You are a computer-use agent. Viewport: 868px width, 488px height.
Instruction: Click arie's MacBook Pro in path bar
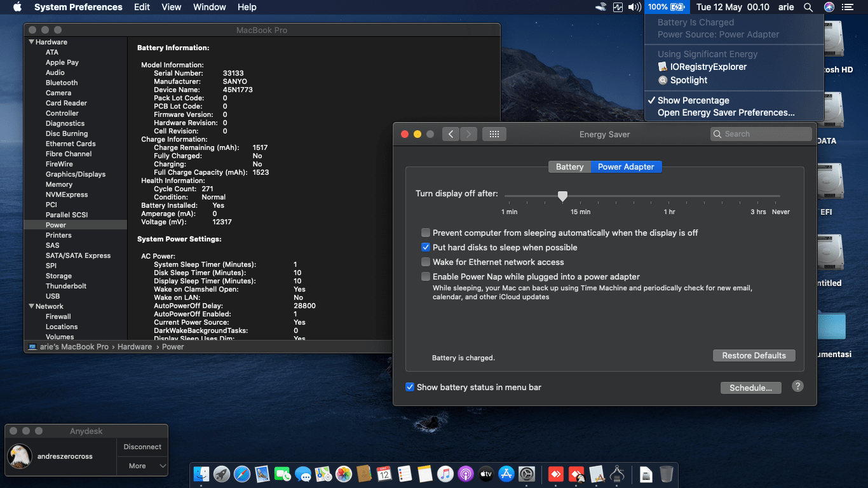point(69,347)
